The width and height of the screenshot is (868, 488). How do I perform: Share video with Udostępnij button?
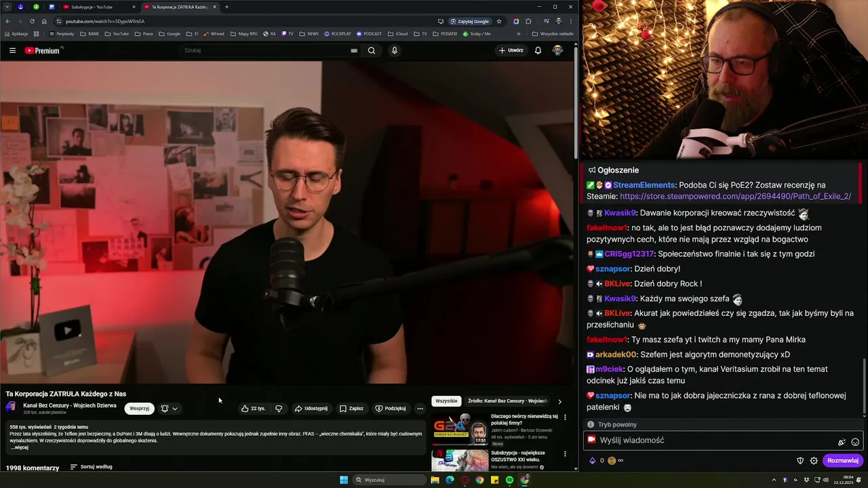pyautogui.click(x=311, y=409)
